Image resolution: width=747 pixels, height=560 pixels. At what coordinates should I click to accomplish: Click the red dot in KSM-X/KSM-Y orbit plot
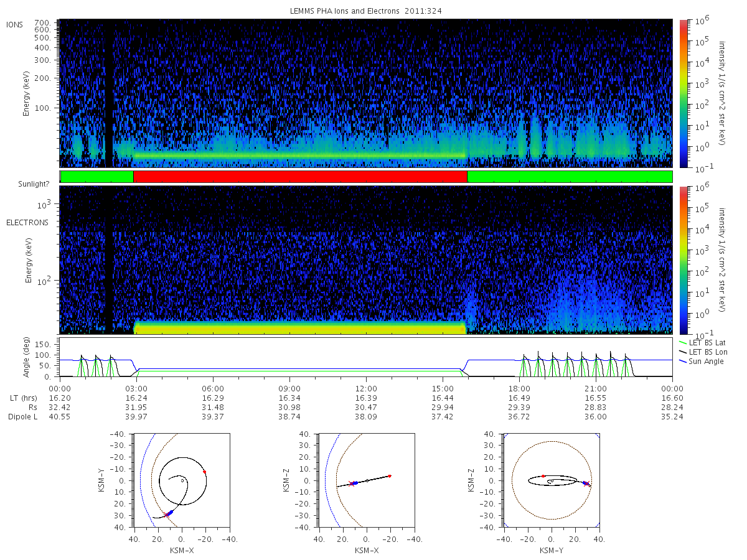coord(205,472)
